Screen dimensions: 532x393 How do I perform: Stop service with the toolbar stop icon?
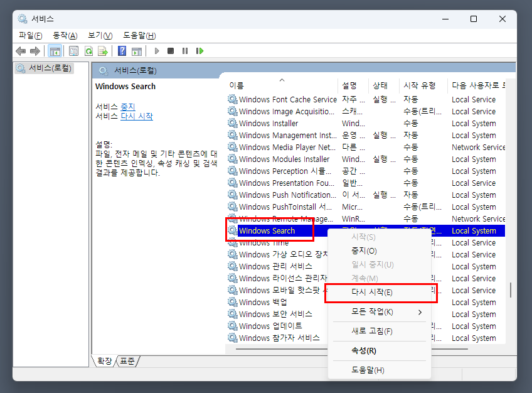(171, 51)
